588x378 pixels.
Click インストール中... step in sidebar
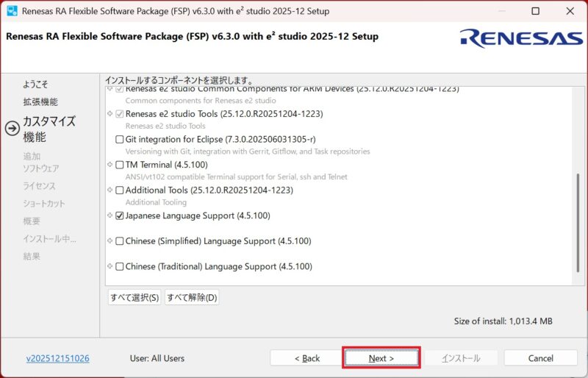(49, 239)
